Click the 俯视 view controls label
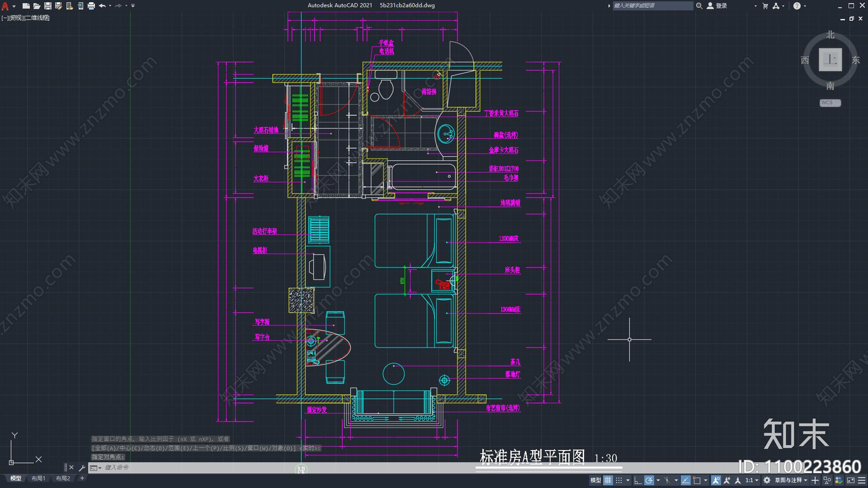Screen dimensions: 868x488 point(16,18)
